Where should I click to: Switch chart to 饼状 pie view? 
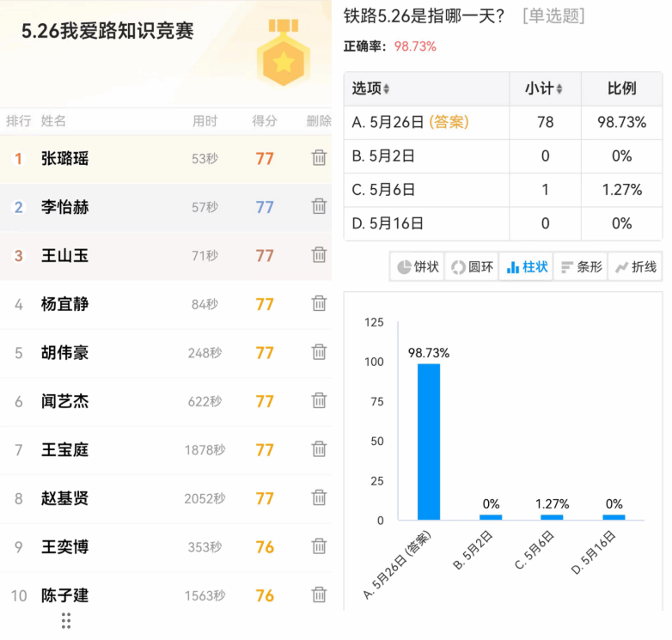click(418, 267)
